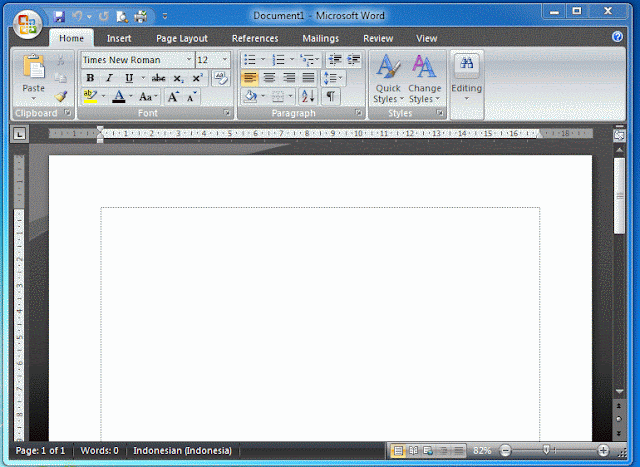Center align the text
This screenshot has height=467, width=640.
tap(269, 78)
